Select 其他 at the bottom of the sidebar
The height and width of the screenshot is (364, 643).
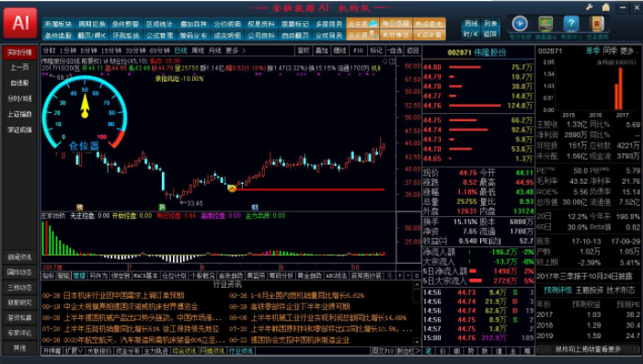pos(19,347)
